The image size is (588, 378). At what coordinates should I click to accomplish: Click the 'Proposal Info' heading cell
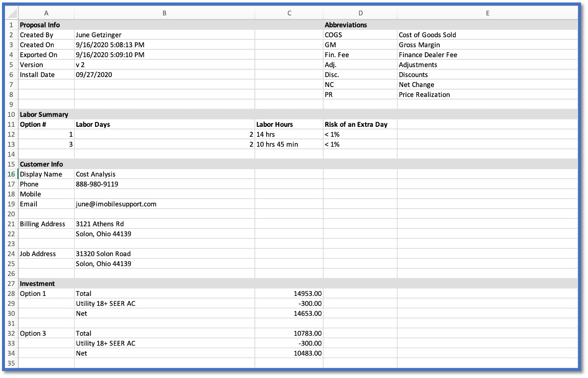click(46, 25)
